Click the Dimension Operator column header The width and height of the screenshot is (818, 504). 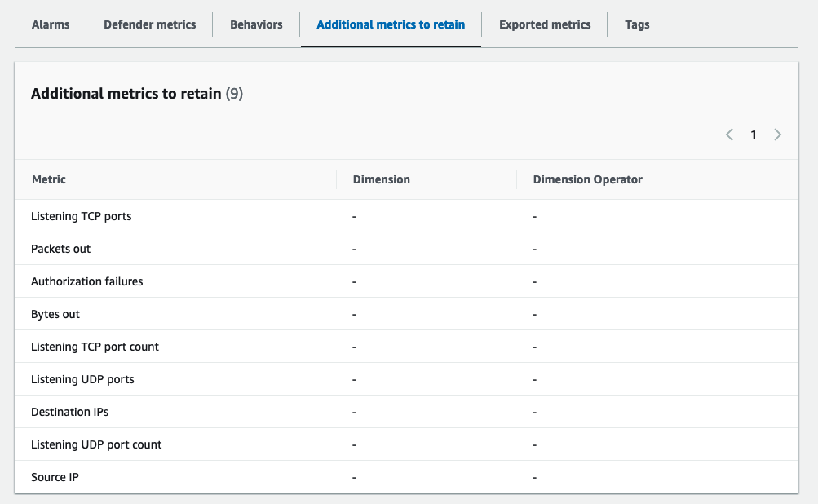coord(587,179)
